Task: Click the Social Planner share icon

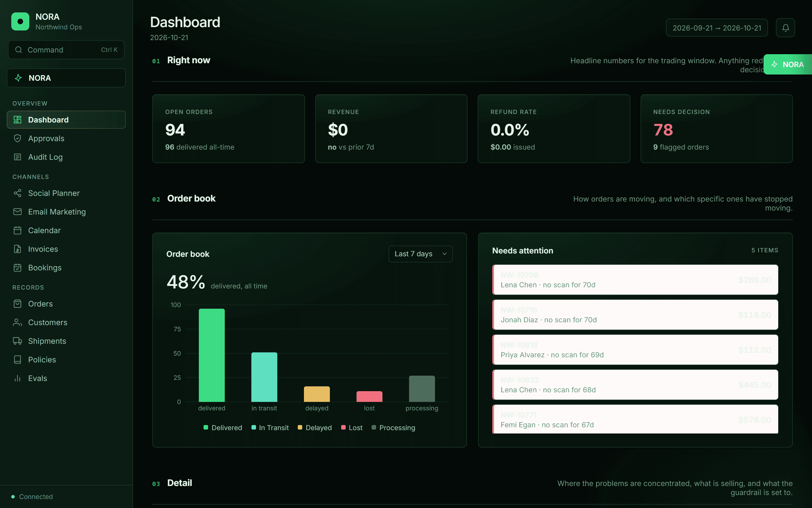Action: click(17, 193)
